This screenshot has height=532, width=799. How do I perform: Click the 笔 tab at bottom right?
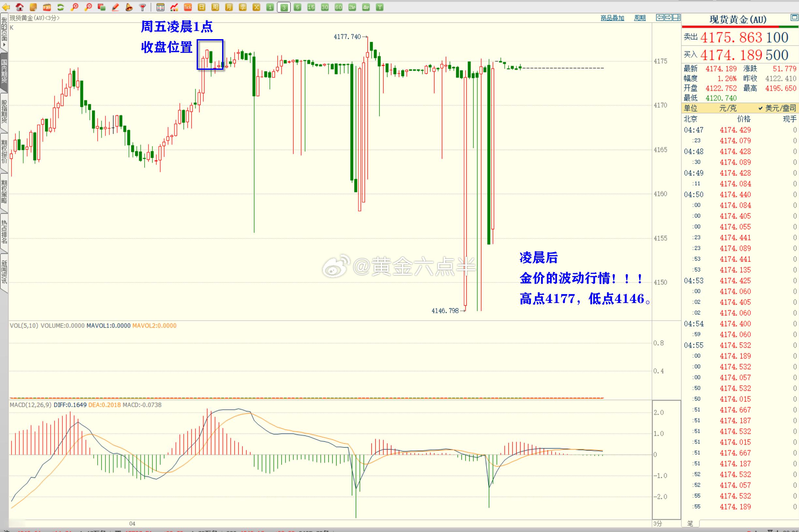[690, 524]
